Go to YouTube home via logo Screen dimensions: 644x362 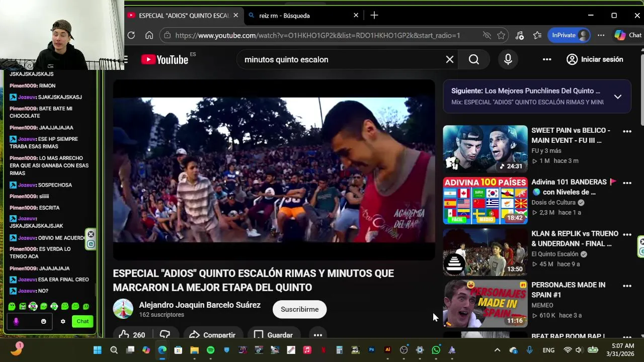[165, 59]
